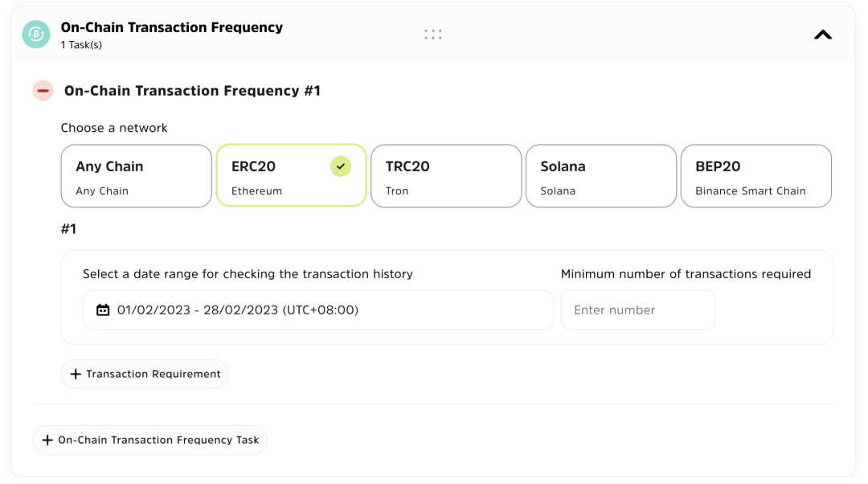The width and height of the screenshot is (868, 484).
Task: Click the On-Chain Transaction Frequency header title
Action: [x=171, y=27]
